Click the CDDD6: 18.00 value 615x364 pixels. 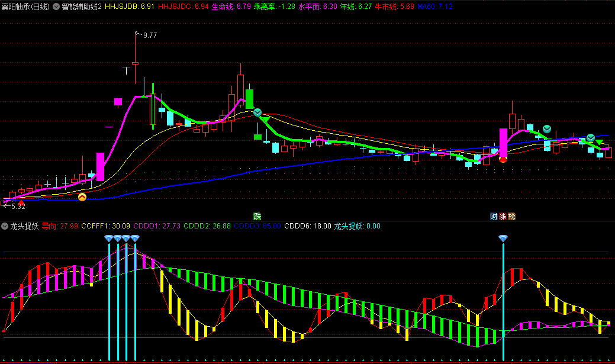coord(308,226)
